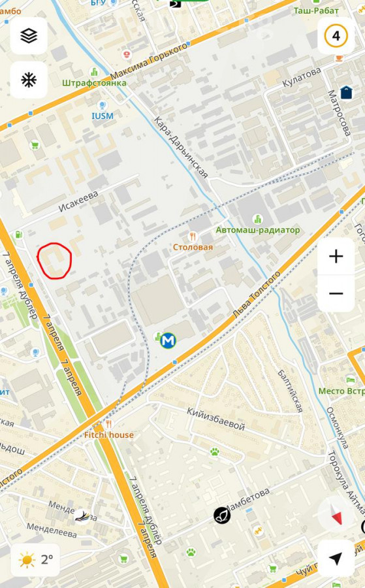
Task: Open the Столовая restaurant marker
Action: pos(193,237)
